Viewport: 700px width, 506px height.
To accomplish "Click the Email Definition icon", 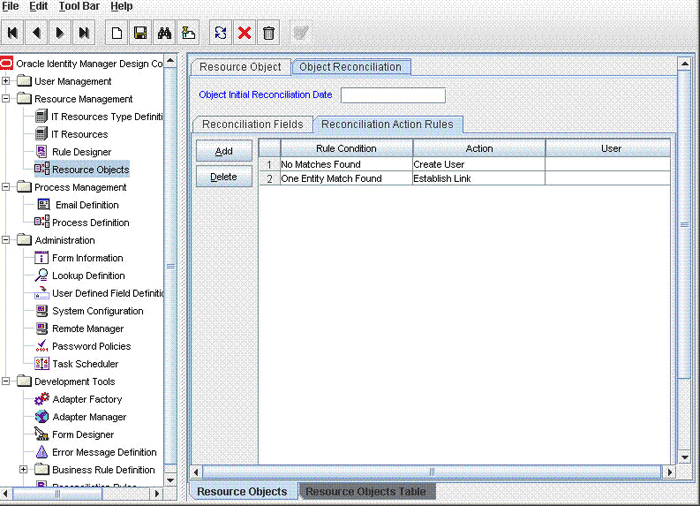I will click(43, 205).
